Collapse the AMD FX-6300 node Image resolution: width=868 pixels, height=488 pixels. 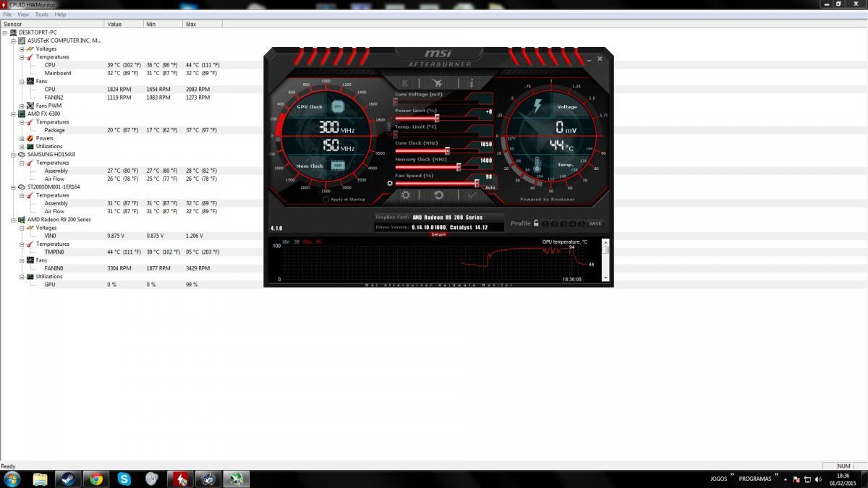click(14, 114)
